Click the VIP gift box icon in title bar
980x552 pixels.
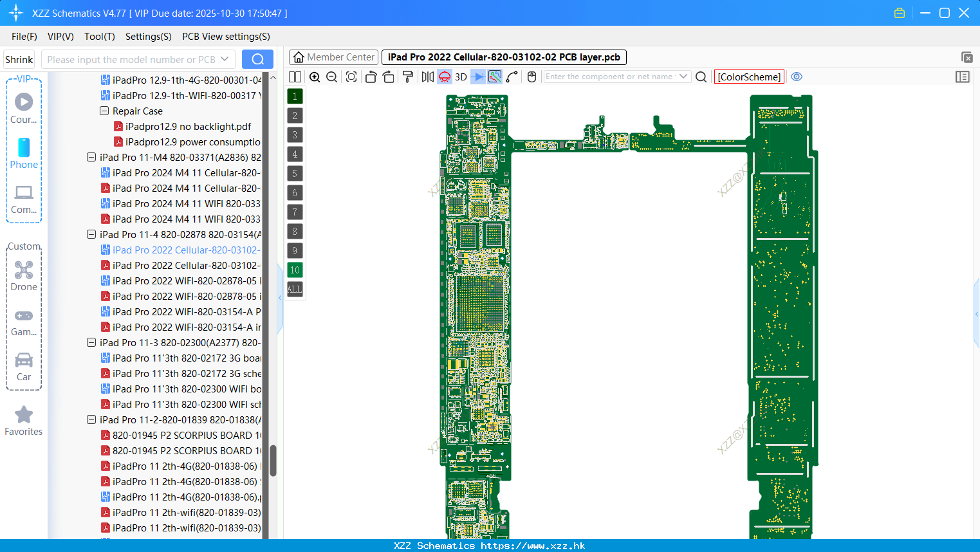coord(900,13)
